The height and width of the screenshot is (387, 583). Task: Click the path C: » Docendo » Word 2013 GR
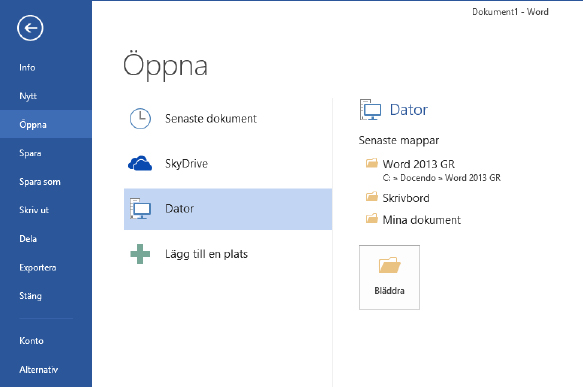(442, 178)
